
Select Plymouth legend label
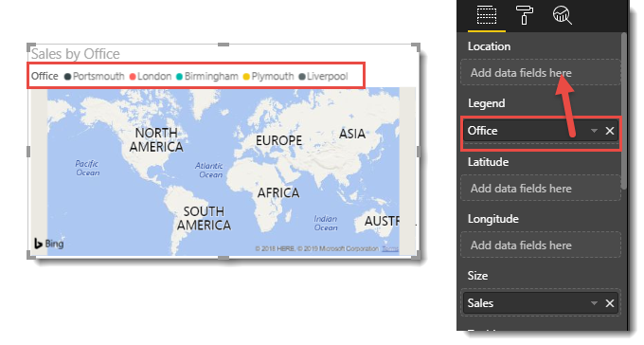pyautogui.click(x=273, y=77)
